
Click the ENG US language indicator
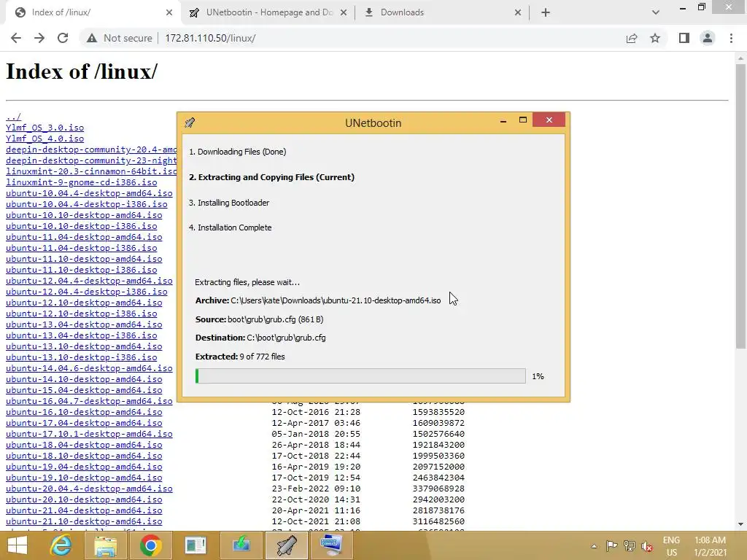(671, 546)
